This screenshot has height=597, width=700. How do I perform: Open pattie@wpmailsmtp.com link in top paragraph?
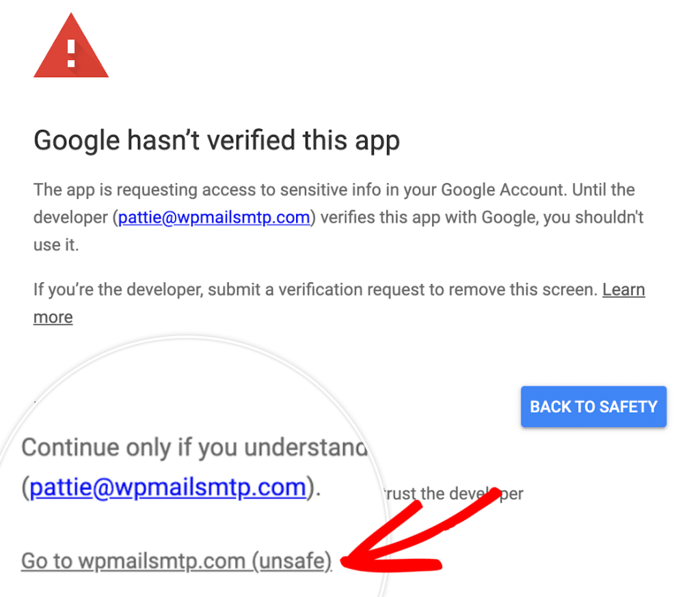[215, 217]
